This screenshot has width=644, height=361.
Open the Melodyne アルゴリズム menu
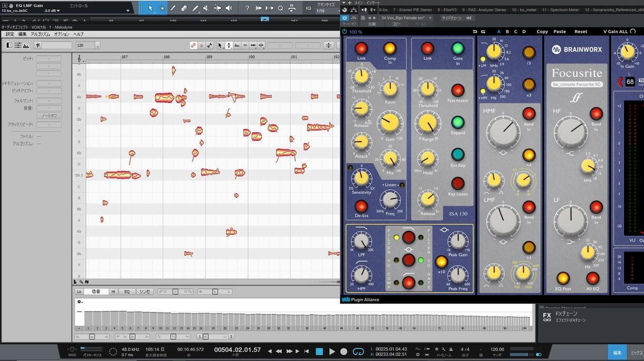coord(40,34)
